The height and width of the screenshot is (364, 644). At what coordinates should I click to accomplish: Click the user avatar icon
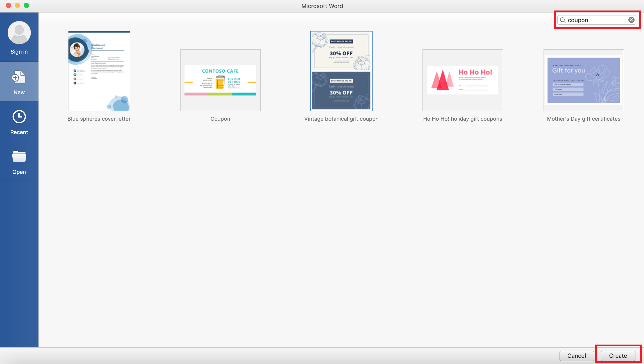[x=19, y=33]
